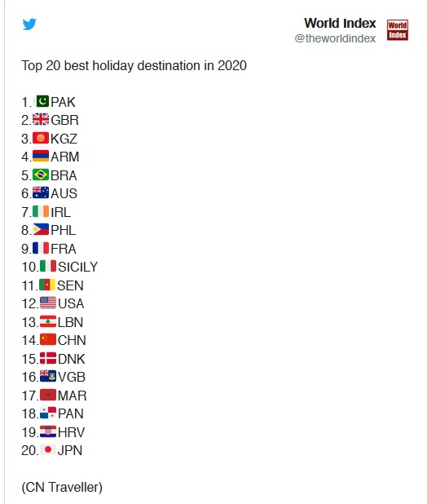Click the Twitter bird logo
Viewport: 427px width, 504px height.
click(x=29, y=24)
